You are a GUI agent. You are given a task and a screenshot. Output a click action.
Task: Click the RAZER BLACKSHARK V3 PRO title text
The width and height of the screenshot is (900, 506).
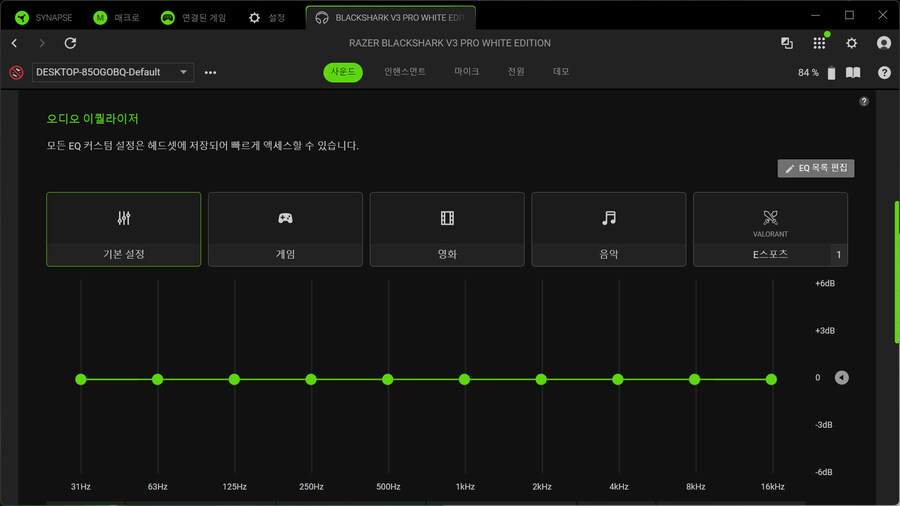coord(450,43)
